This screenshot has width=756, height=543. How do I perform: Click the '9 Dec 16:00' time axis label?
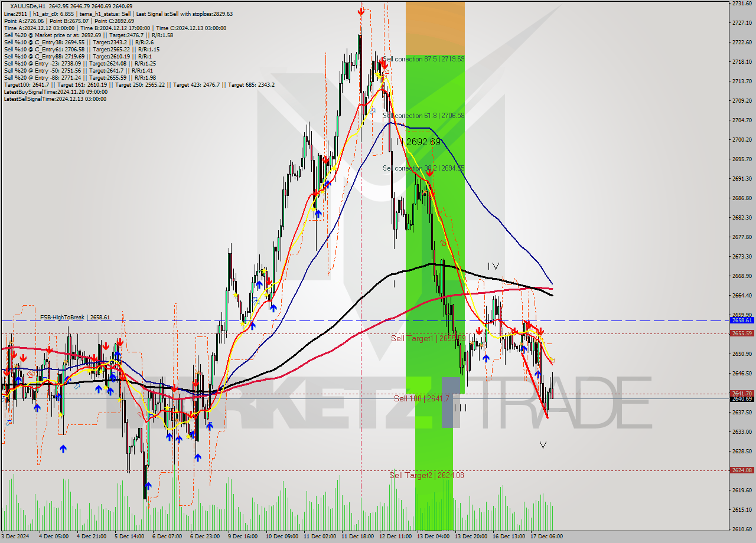pyautogui.click(x=242, y=537)
